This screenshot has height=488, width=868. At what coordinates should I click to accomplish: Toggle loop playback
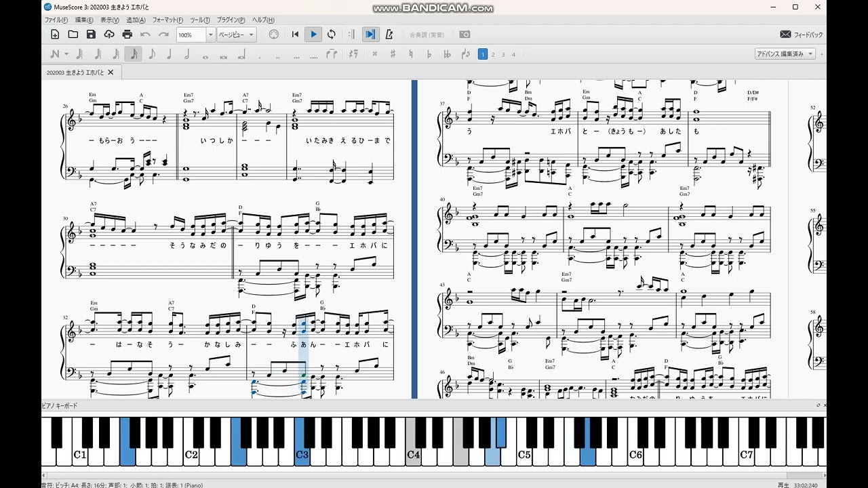(332, 35)
